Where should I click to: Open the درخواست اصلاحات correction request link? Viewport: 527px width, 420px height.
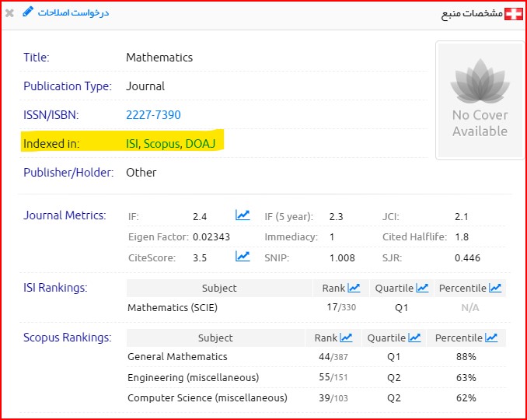click(74, 12)
